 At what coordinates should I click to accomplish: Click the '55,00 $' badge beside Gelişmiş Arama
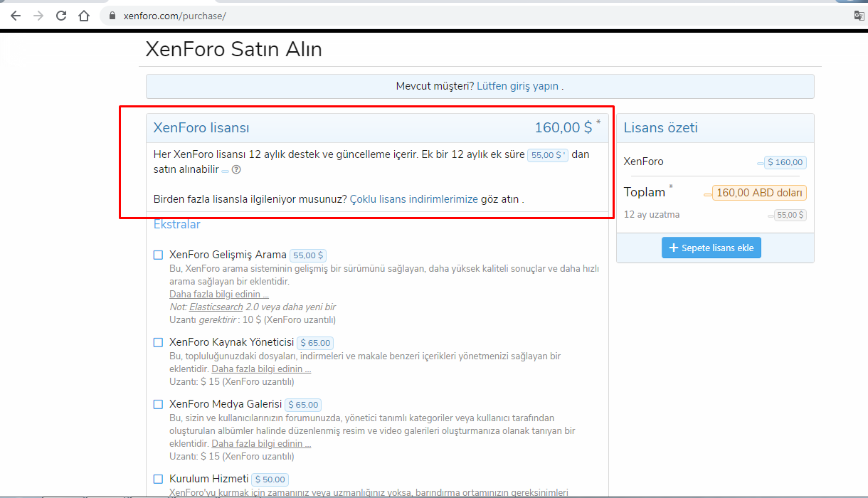(x=308, y=255)
